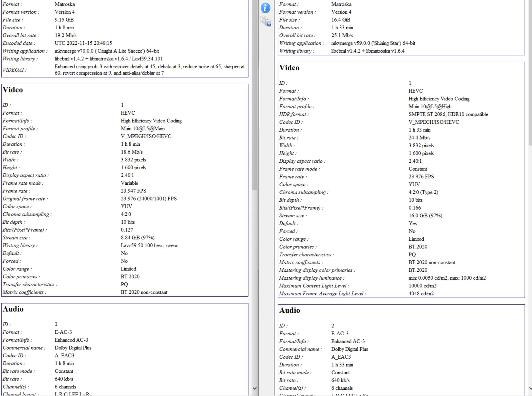Click the 'Lavc59.50.100 hevc_nvenc' writing library value
532x396 pixels.
(x=149, y=246)
